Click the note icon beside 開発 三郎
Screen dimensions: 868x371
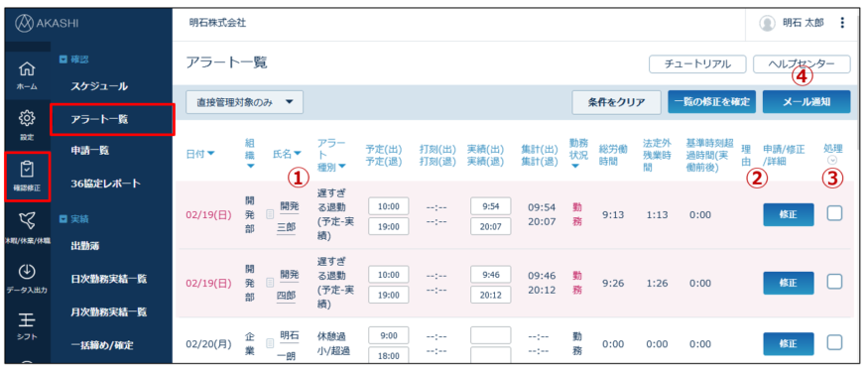click(270, 214)
